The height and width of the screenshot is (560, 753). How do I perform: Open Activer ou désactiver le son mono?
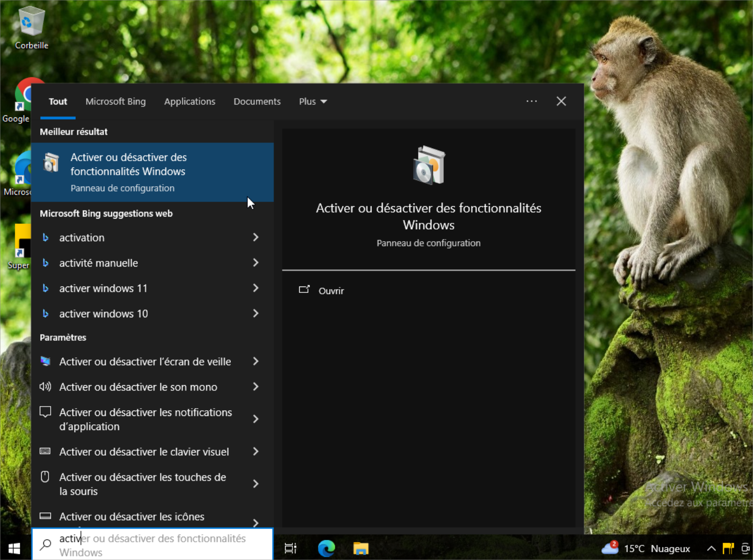(x=152, y=387)
